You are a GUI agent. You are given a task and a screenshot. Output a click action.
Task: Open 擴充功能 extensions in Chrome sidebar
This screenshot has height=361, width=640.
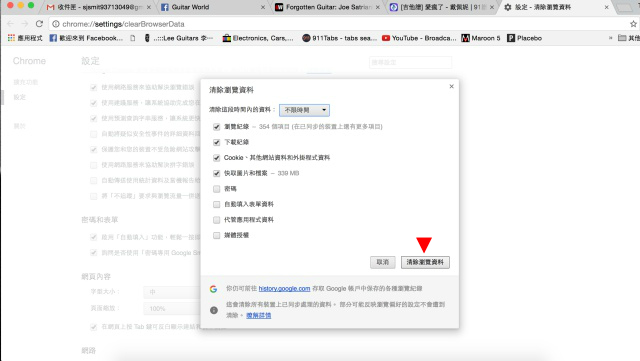click(x=26, y=82)
